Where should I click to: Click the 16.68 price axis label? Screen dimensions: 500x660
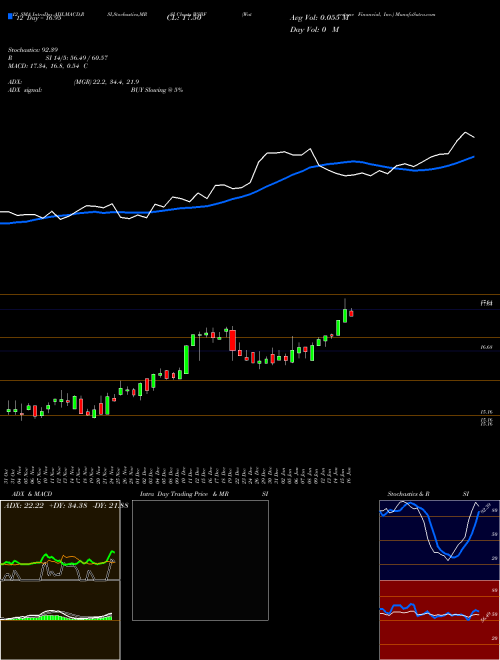pos(486,348)
